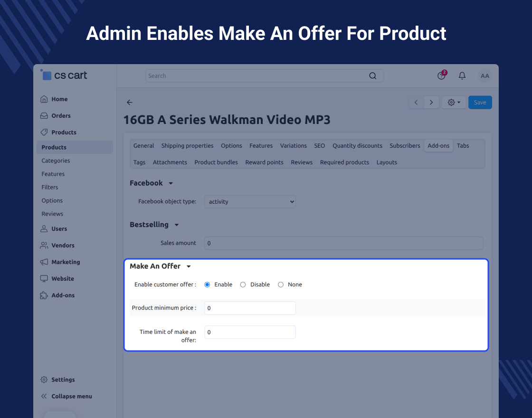Open the gear settings dropdown
The image size is (532, 418).
click(454, 102)
